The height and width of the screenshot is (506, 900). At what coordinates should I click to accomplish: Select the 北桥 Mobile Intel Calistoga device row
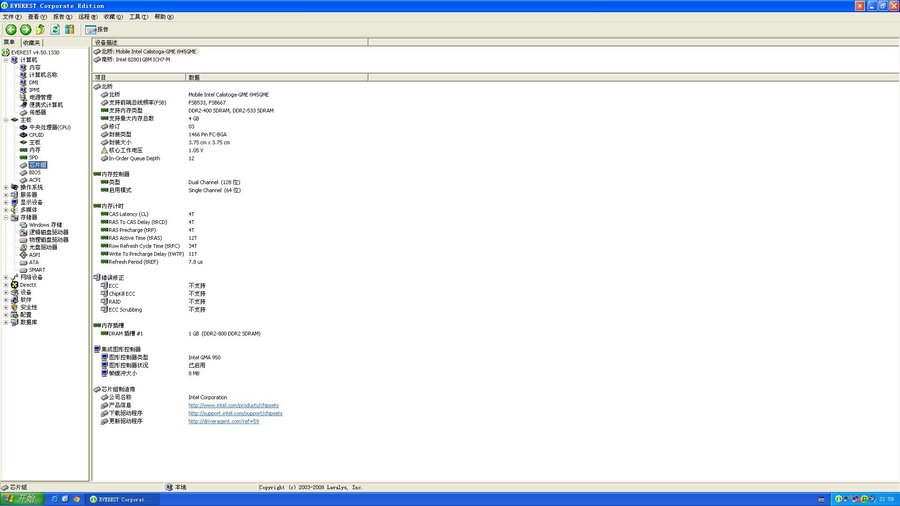click(x=150, y=51)
